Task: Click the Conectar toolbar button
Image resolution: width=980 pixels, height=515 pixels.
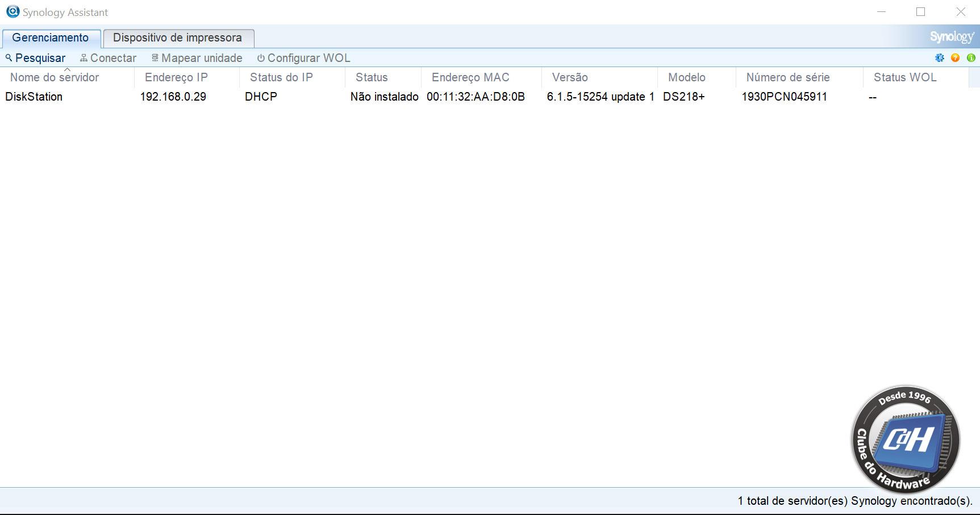Action: point(108,58)
